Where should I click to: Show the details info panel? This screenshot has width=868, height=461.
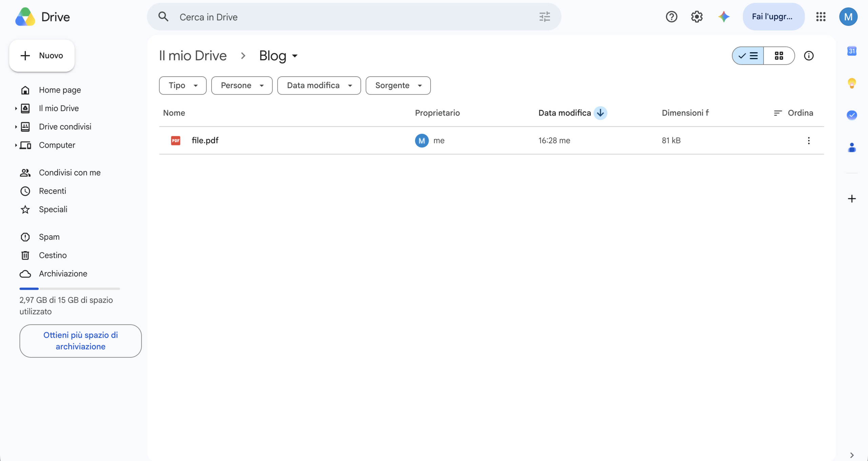(809, 56)
